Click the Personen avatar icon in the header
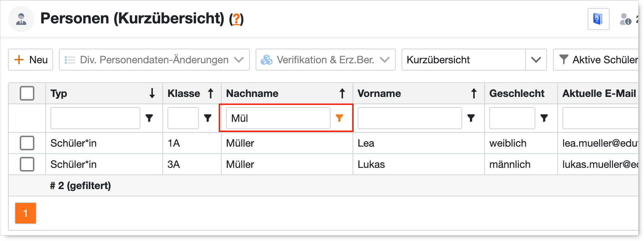The width and height of the screenshot is (644, 241). (21, 19)
